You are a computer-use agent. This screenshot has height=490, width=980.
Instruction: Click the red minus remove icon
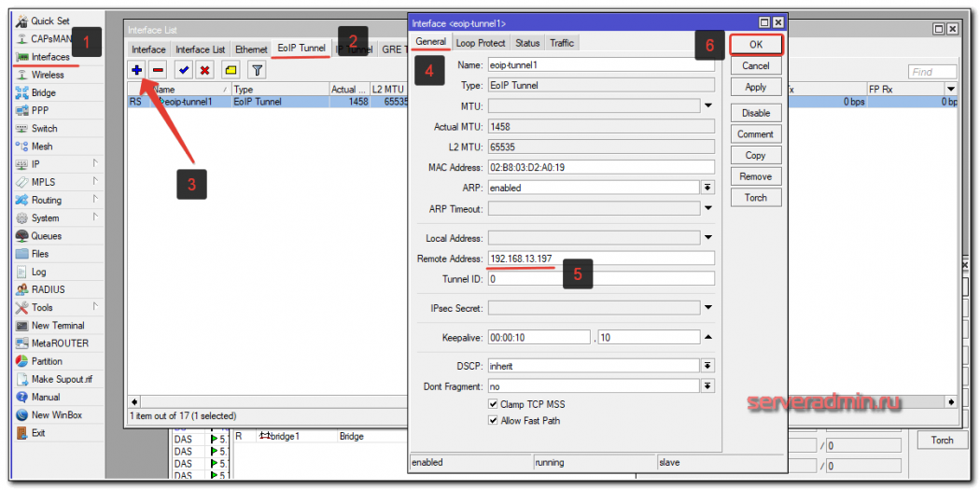158,70
